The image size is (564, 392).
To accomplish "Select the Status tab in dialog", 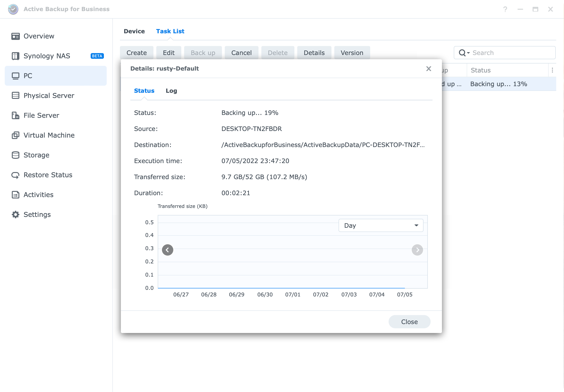I will point(144,91).
